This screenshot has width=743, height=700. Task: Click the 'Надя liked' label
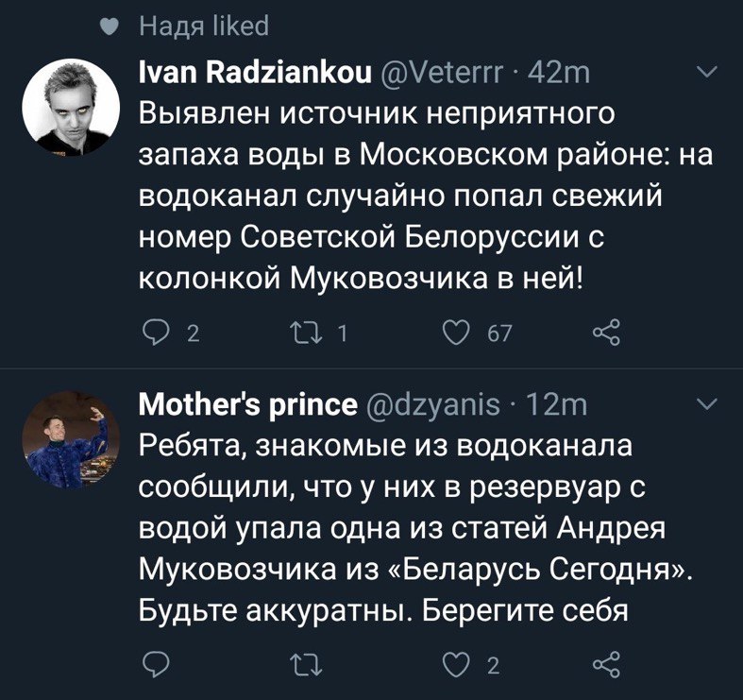click(204, 26)
